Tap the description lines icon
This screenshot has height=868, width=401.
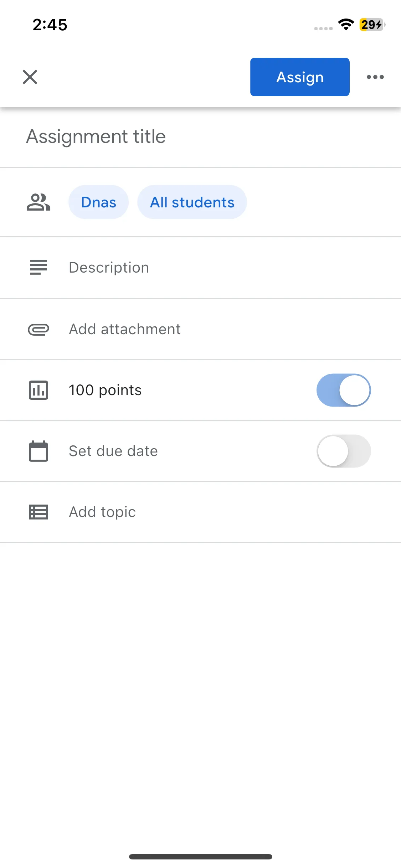(38, 267)
